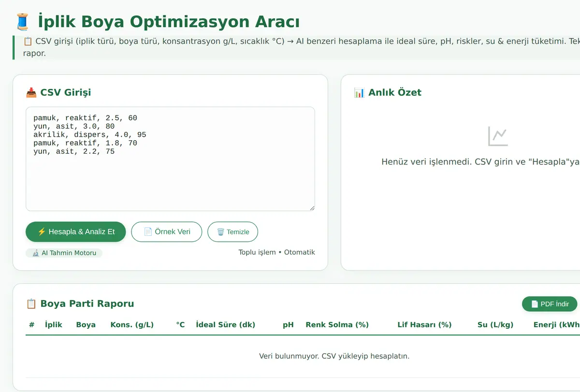The image size is (580, 392).
Task: Click the İplik Boya Optimizasyon Aracı heading
Action: pyautogui.click(x=168, y=22)
